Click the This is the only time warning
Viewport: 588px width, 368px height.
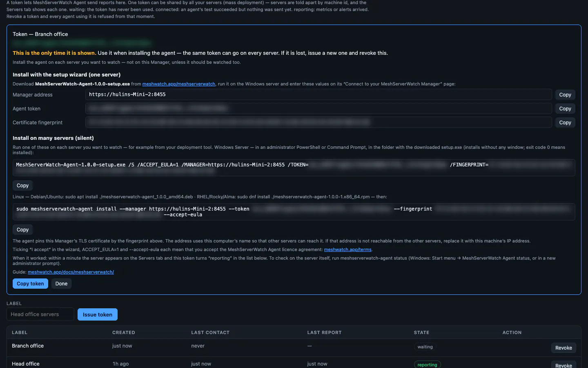coord(54,53)
